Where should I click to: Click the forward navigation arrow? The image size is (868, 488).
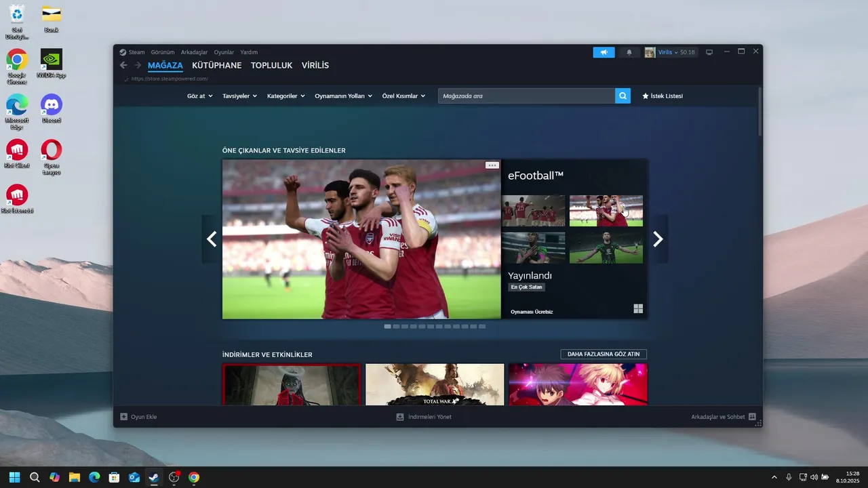(138, 65)
